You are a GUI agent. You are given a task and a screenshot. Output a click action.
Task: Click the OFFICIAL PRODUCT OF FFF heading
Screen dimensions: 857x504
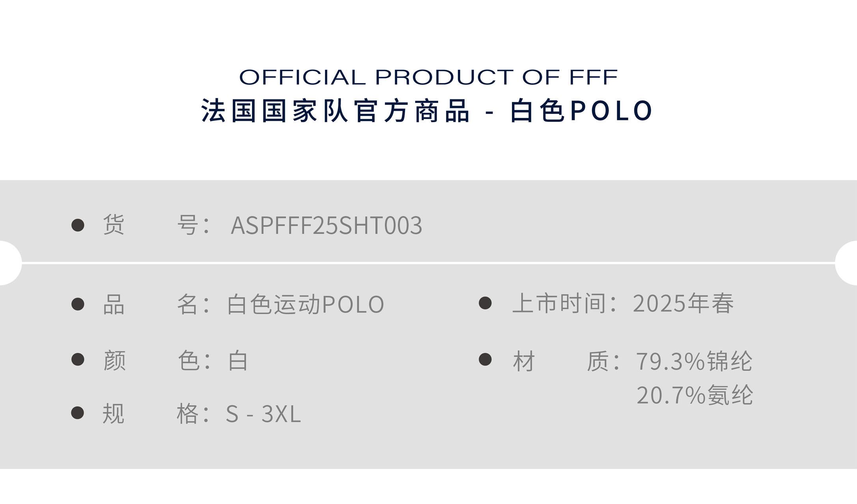[428, 77]
